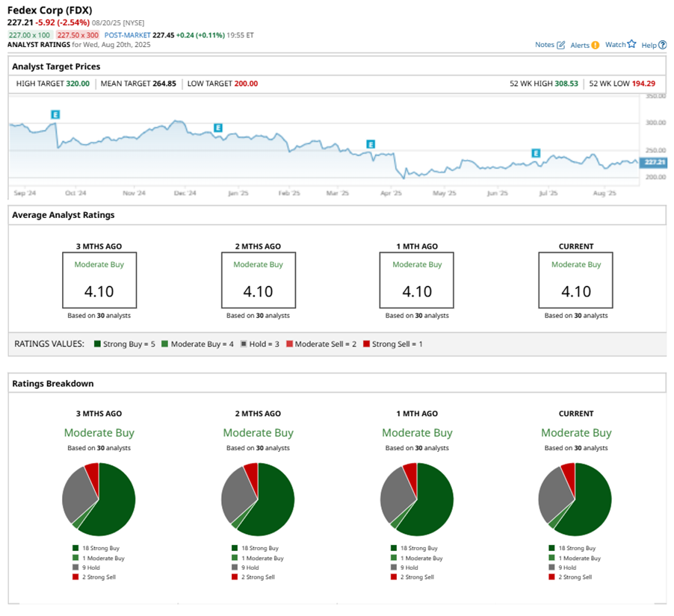
Task: Click the '9 Hold' legend text under 1 MTH AGO
Action: point(409,567)
